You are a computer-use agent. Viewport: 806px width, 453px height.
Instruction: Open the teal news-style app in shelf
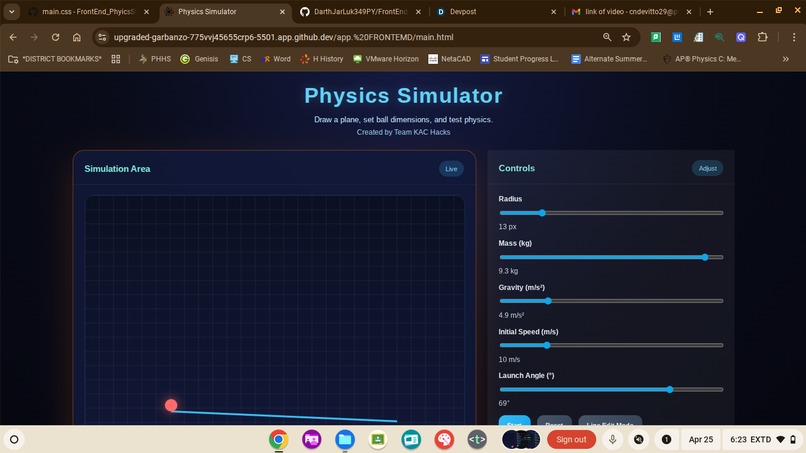point(411,440)
